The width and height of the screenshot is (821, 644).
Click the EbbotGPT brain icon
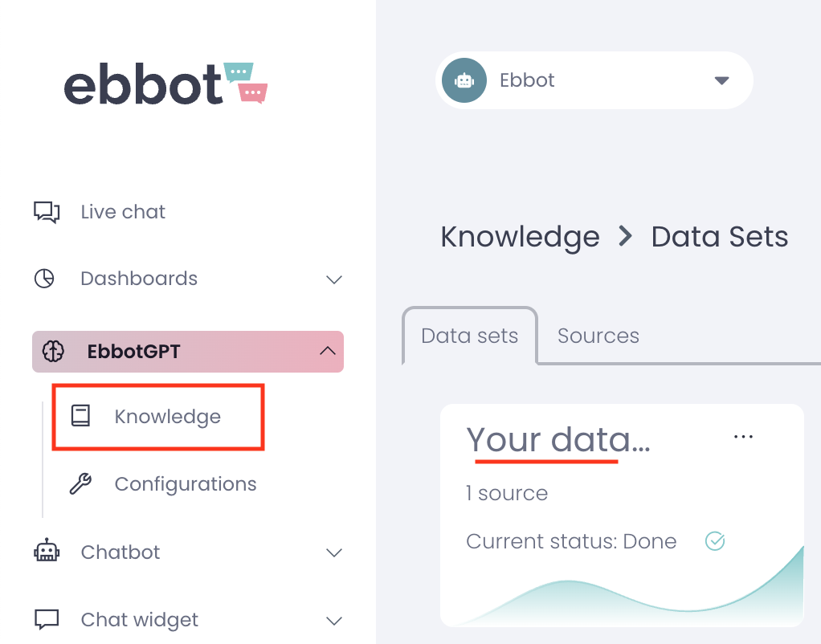[x=53, y=352]
